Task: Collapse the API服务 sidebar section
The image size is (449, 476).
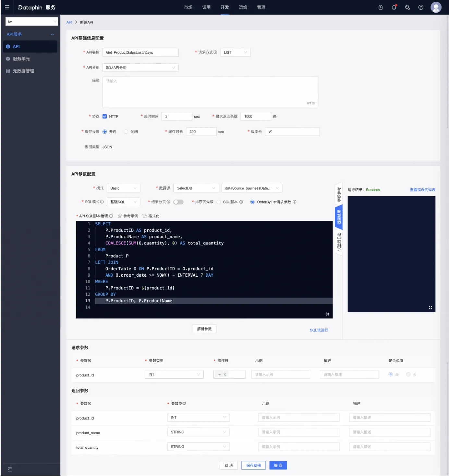Action: coord(52,34)
